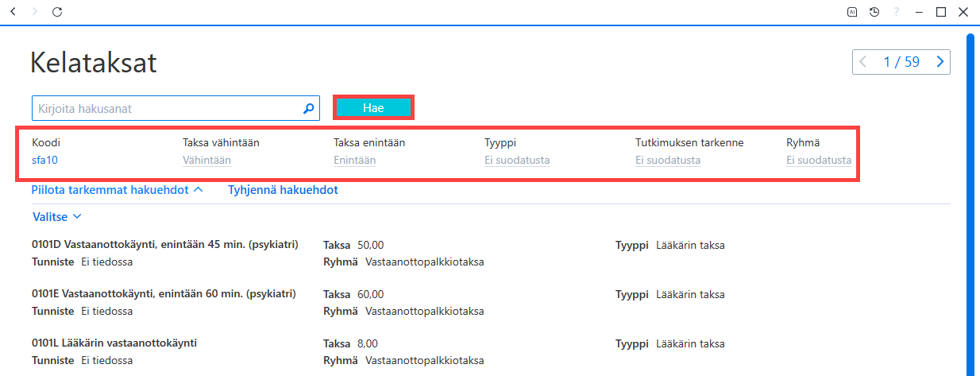Click the Taksa value 8,00
Image resolution: width=980 pixels, height=376 pixels.
[368, 343]
